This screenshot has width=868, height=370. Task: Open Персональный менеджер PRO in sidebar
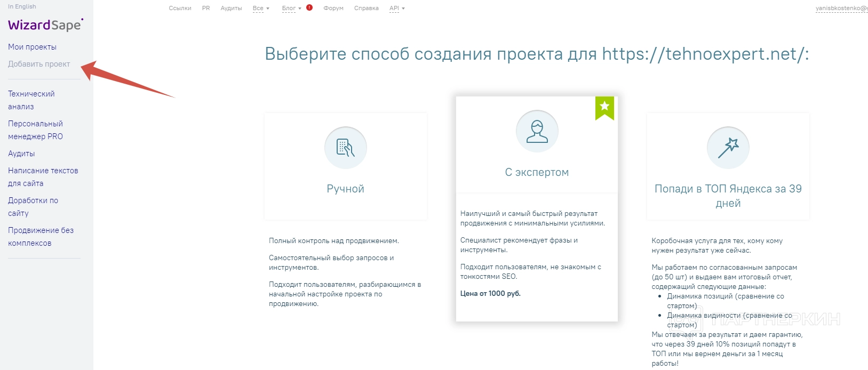[36, 130]
